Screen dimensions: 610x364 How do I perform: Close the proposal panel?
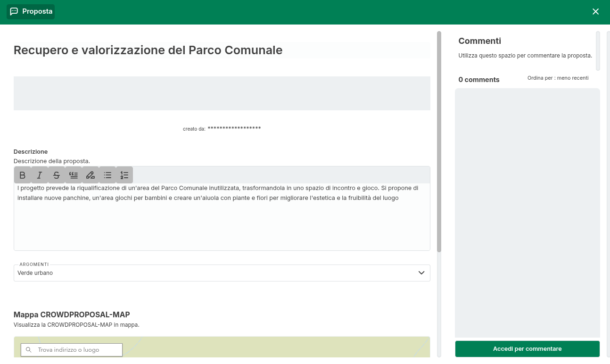point(595,12)
